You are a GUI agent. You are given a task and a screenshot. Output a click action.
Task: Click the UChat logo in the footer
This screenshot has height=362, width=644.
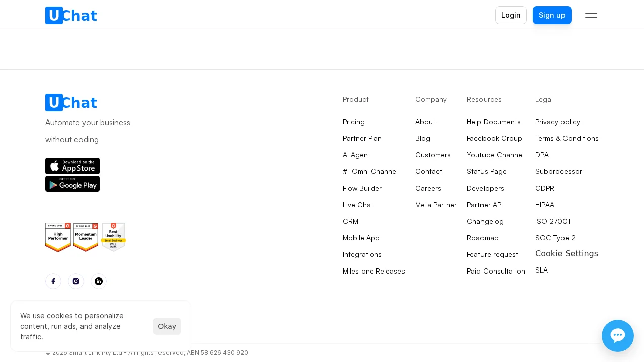(x=70, y=102)
